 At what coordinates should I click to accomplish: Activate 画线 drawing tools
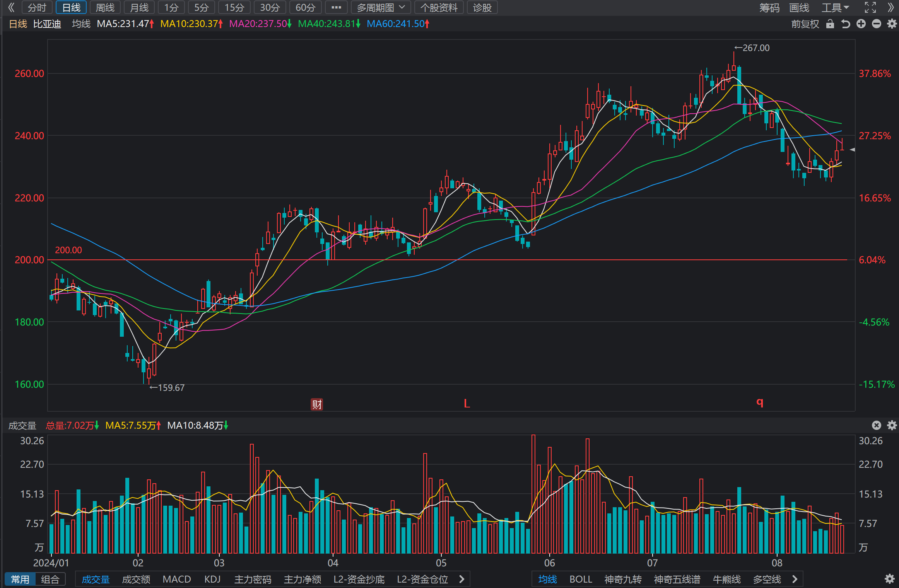point(799,7)
